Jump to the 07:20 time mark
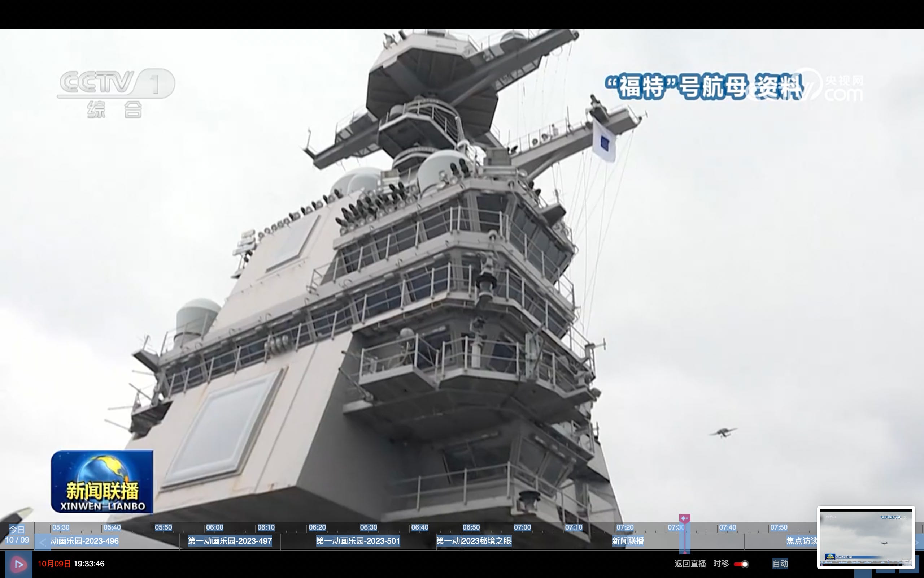924x578 pixels. [x=625, y=527]
